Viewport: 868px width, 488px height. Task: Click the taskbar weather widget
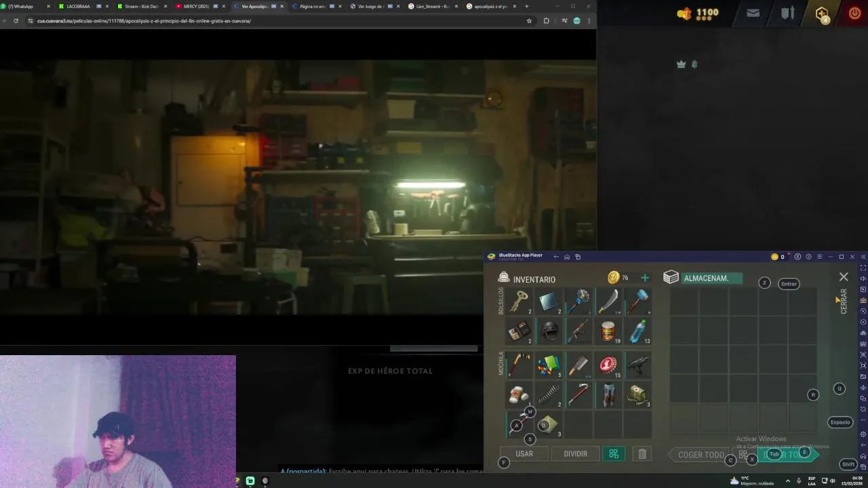coord(751,481)
